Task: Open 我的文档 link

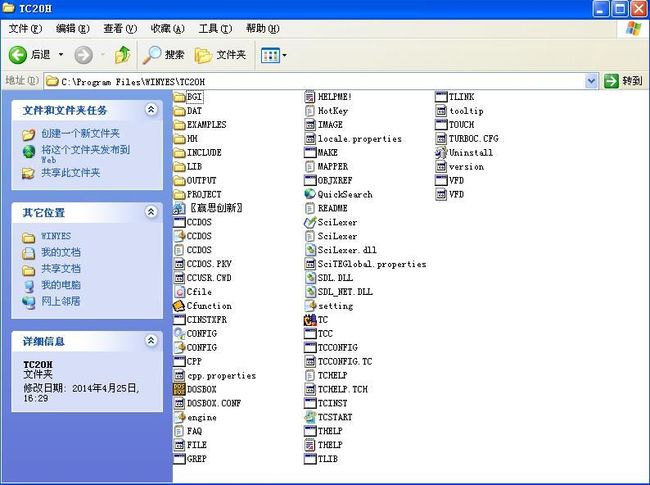Action: click(x=61, y=252)
